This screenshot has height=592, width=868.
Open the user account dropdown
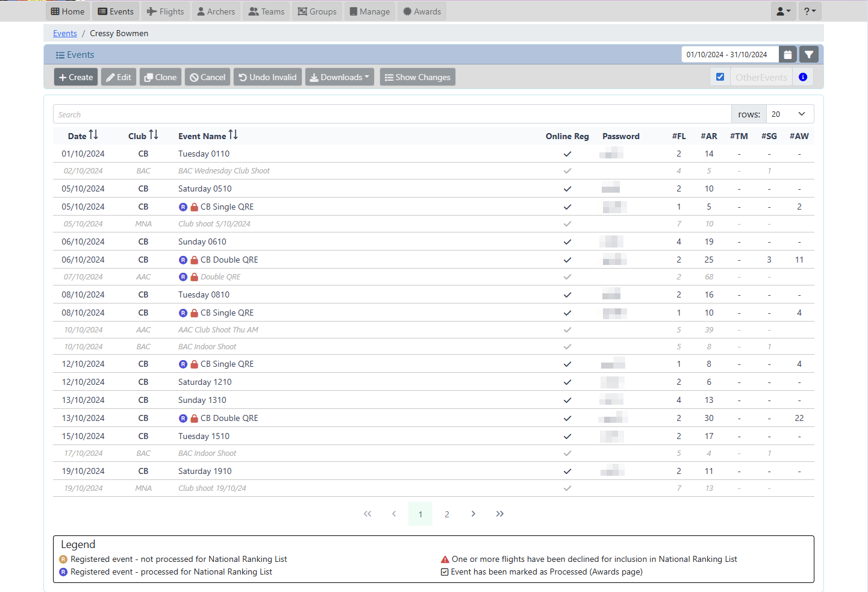coord(783,11)
